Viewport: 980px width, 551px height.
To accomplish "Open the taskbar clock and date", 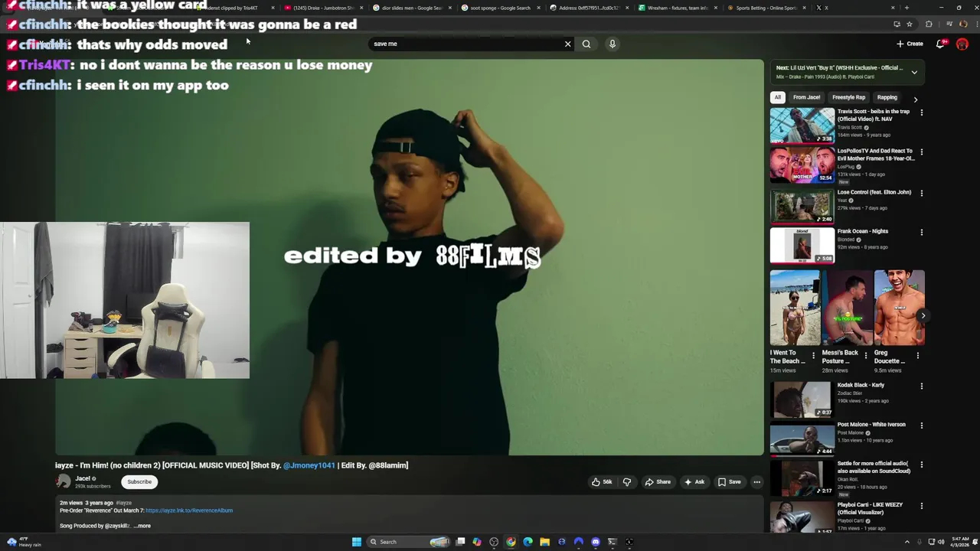I will click(x=960, y=542).
